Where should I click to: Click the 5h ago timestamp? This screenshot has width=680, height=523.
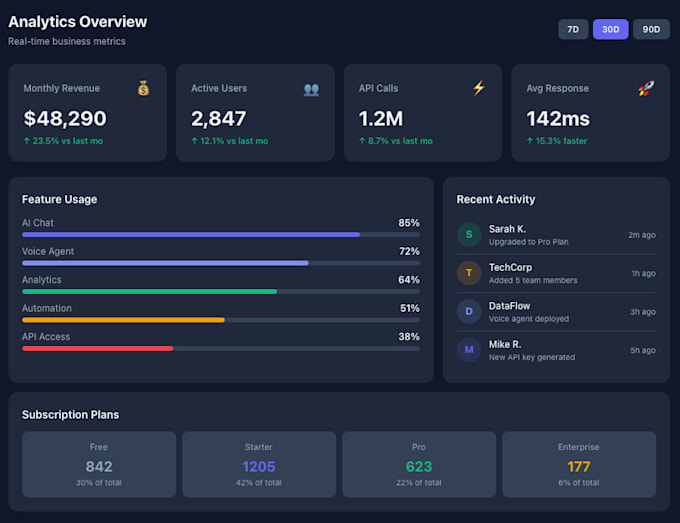tap(643, 350)
